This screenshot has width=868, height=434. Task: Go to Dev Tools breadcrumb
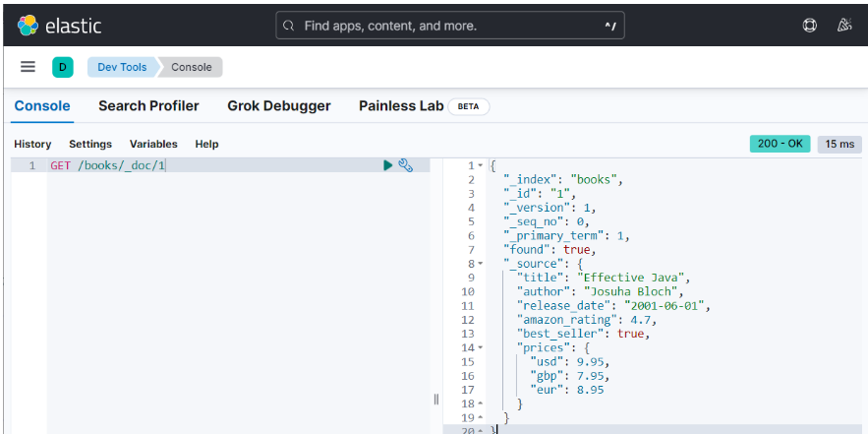coord(122,67)
